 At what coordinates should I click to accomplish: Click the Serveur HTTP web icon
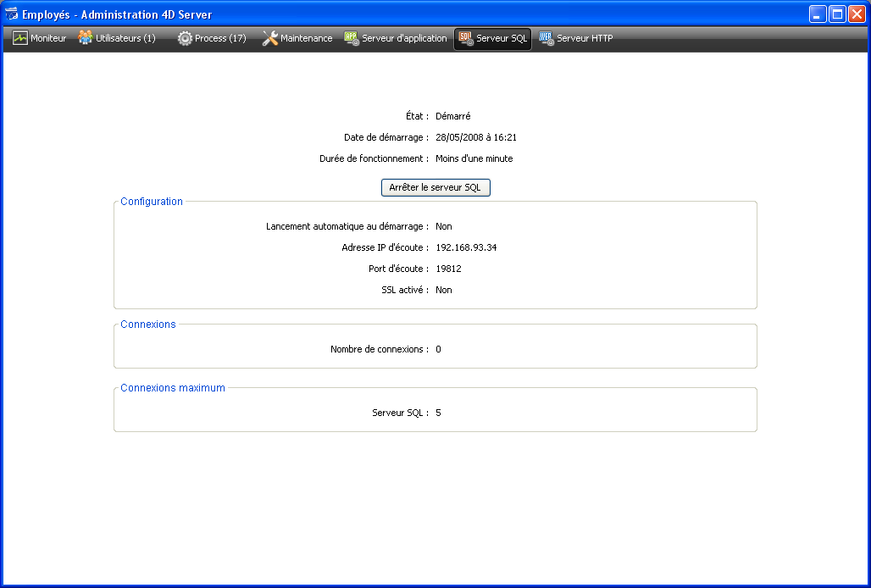click(546, 38)
